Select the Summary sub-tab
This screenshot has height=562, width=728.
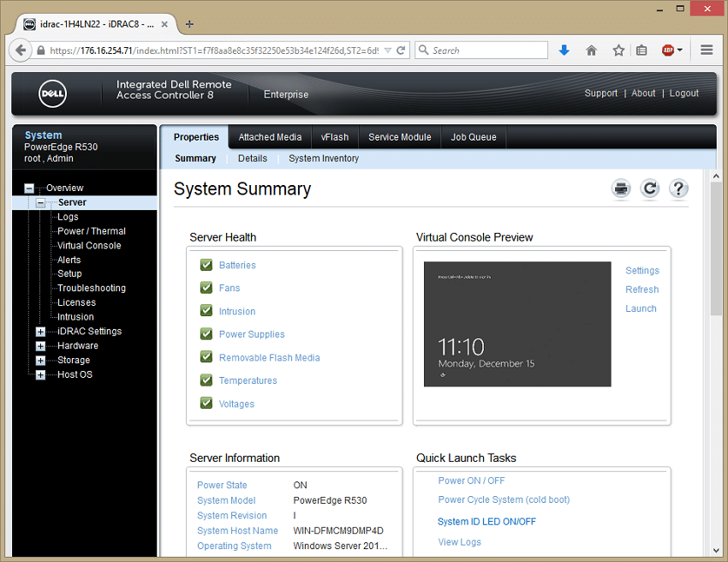click(195, 158)
